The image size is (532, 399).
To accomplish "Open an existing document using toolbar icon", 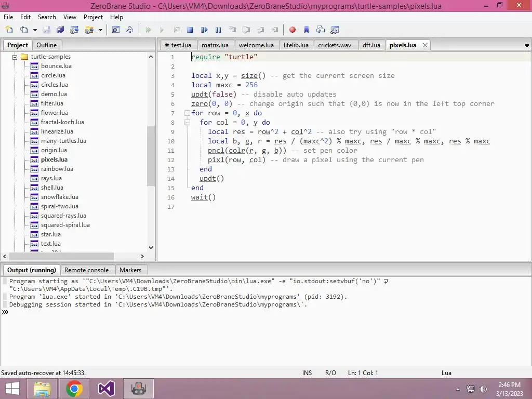I will tap(24, 30).
